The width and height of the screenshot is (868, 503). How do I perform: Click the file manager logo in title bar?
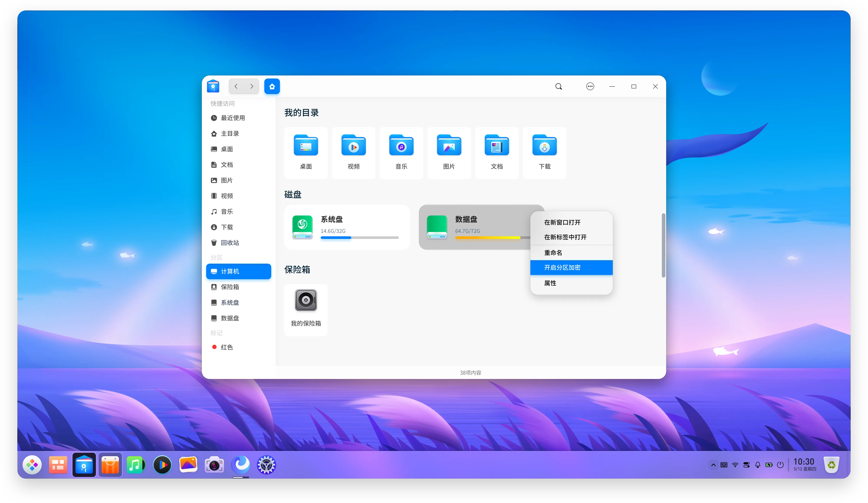pyautogui.click(x=213, y=86)
